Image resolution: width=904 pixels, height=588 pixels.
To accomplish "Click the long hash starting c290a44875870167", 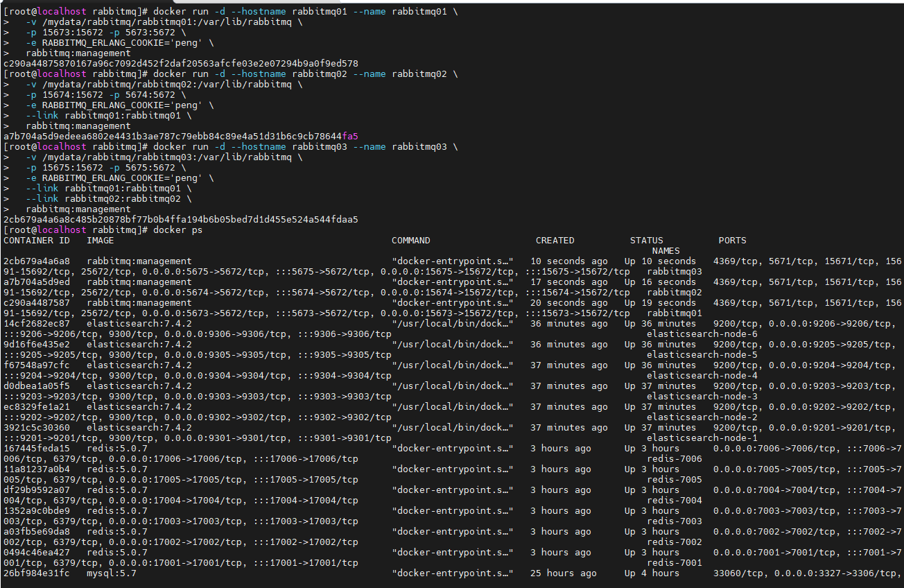I will pyautogui.click(x=181, y=64).
